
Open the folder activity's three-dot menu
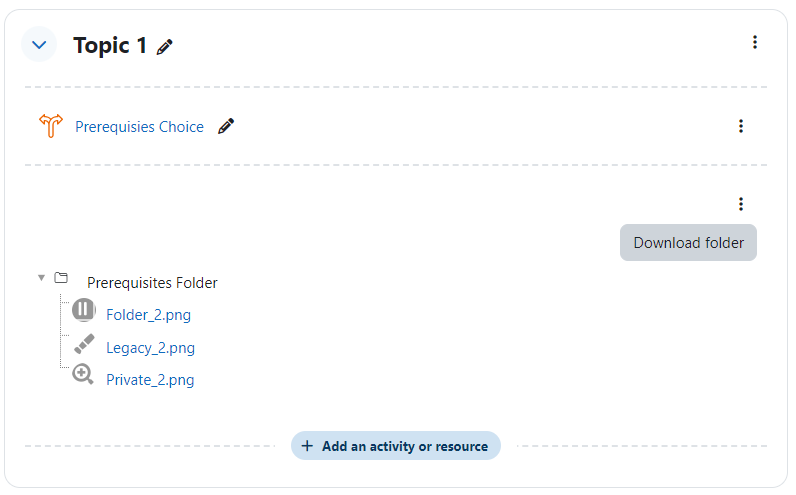[x=741, y=204]
